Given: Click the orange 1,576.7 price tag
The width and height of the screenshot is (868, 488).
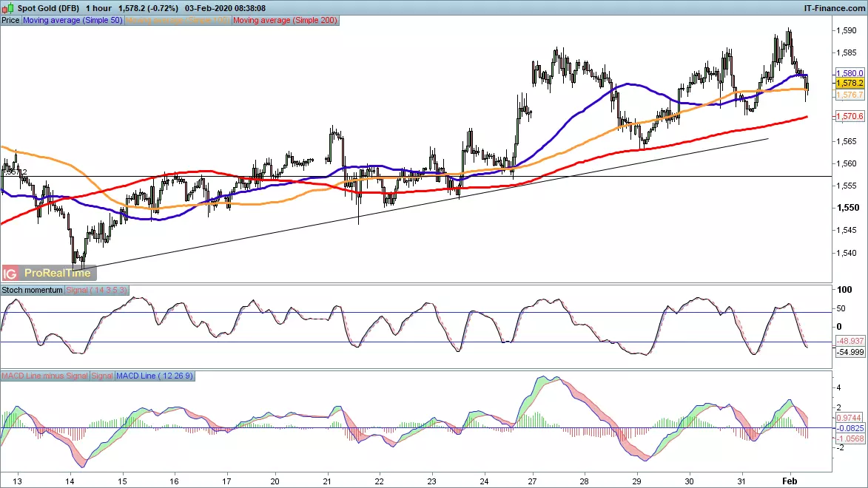Looking at the screenshot, I should click(850, 95).
